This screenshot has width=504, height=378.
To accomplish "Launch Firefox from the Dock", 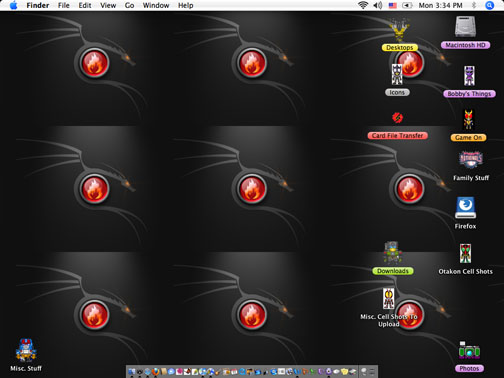I will click(x=156, y=371).
